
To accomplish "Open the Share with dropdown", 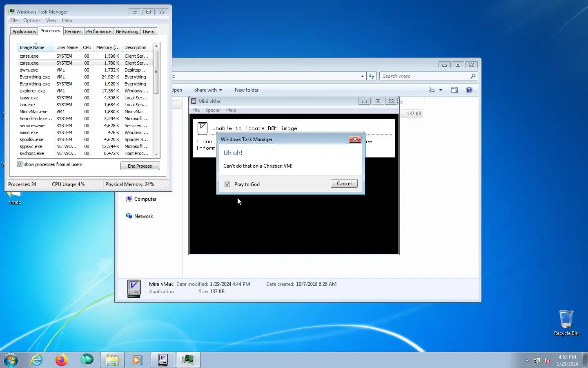I will pyautogui.click(x=208, y=90).
